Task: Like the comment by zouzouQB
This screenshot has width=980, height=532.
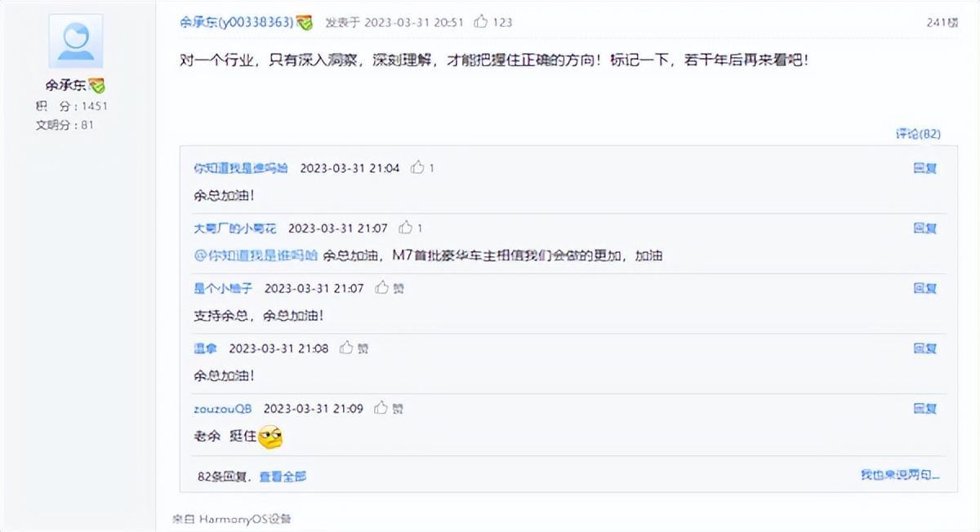Action: [381, 408]
